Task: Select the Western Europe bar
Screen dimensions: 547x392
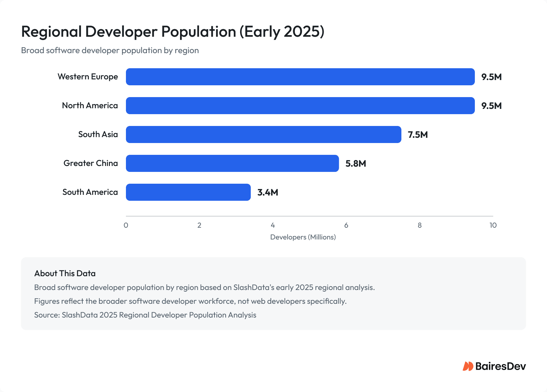Action: click(300, 77)
